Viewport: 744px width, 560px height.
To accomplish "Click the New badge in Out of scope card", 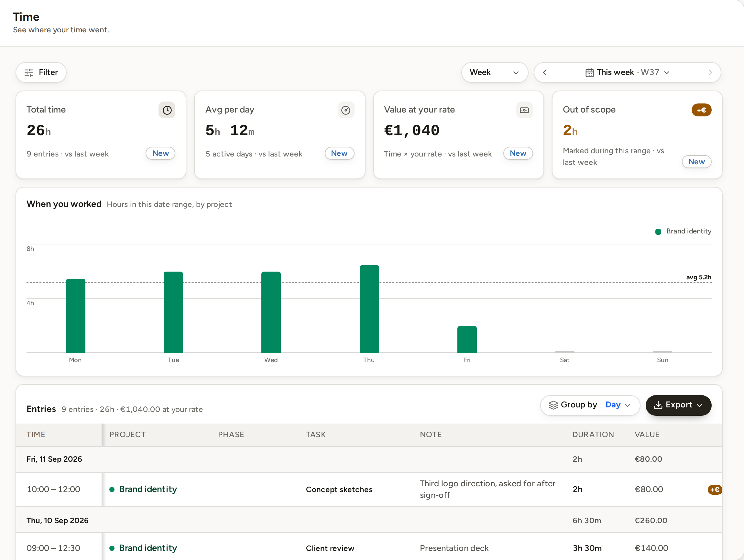I will click(x=696, y=162).
